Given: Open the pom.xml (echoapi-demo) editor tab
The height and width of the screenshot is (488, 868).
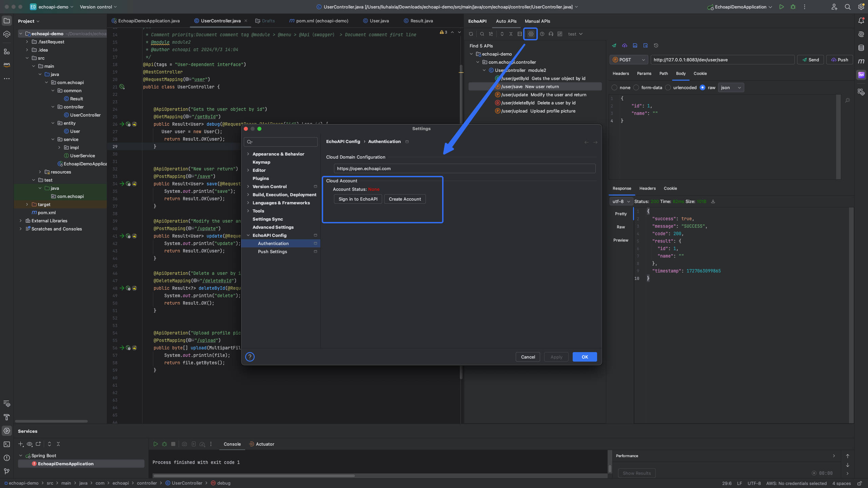Looking at the screenshot, I should [318, 21].
